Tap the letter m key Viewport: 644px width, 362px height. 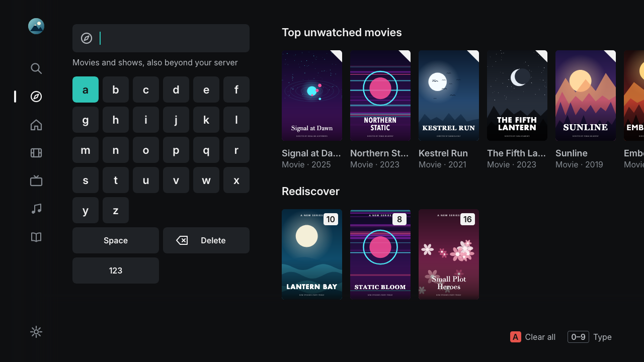click(x=86, y=150)
